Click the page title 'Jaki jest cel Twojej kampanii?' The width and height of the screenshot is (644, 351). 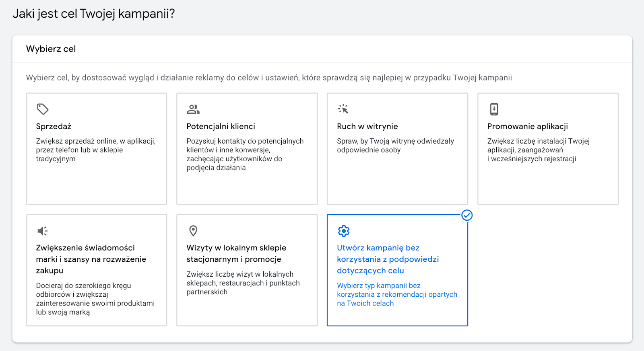pyautogui.click(x=94, y=14)
